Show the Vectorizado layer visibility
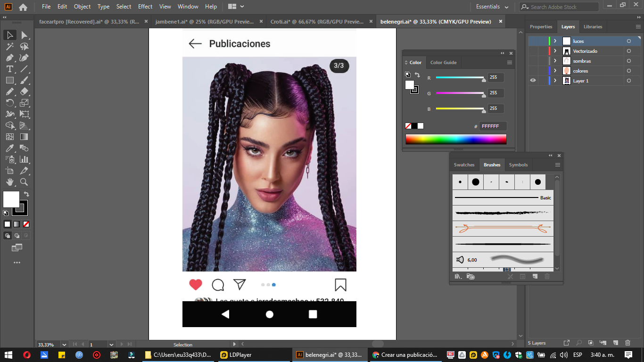The height and width of the screenshot is (362, 644). pyautogui.click(x=533, y=51)
